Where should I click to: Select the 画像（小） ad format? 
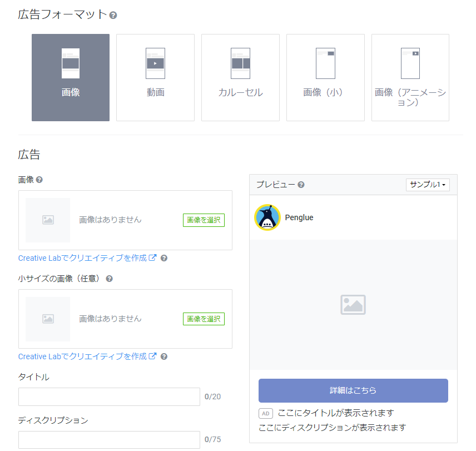click(325, 77)
